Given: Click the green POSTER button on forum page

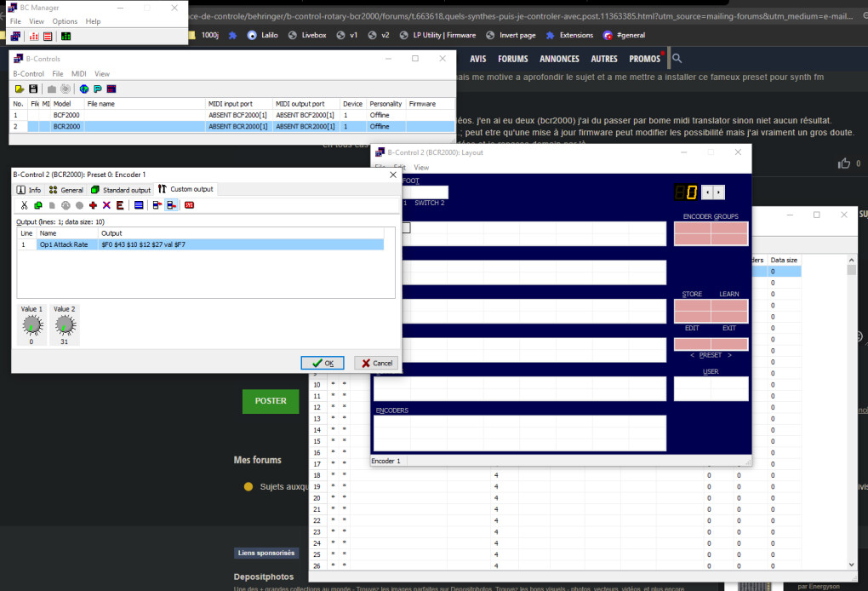Looking at the screenshot, I should point(271,401).
